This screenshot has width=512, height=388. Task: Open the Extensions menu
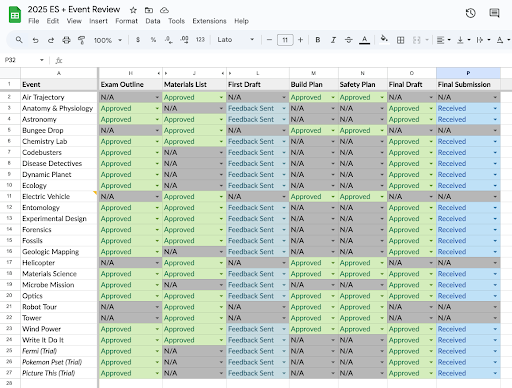[209, 21]
